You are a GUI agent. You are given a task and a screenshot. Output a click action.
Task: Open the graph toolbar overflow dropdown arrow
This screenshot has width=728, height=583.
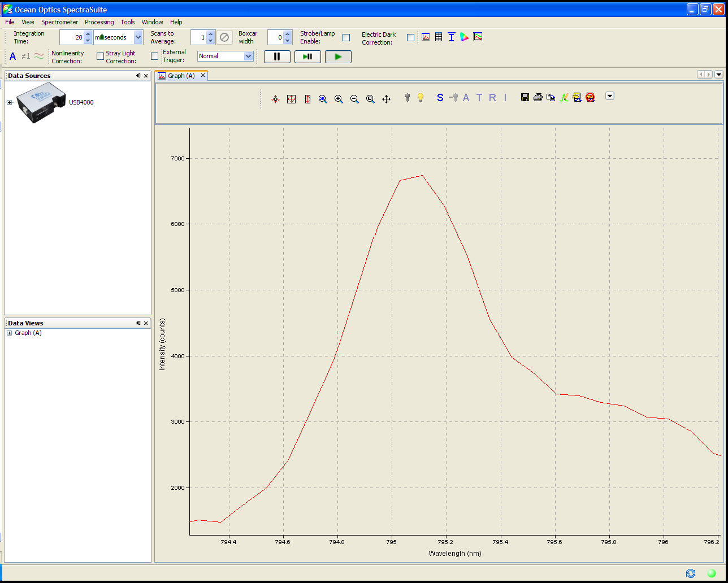[610, 95]
